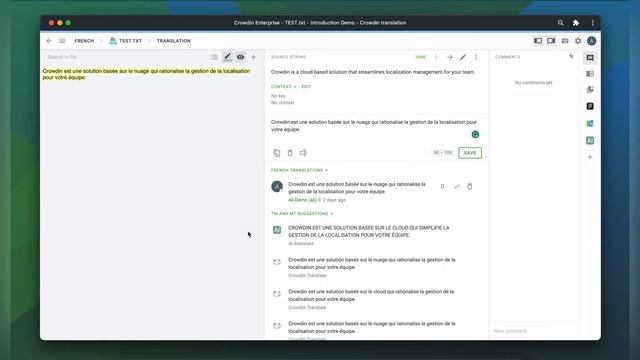Screen dimensions: 640x360
Task: Open the FRENCH language breadcrumb
Action: 84,41
